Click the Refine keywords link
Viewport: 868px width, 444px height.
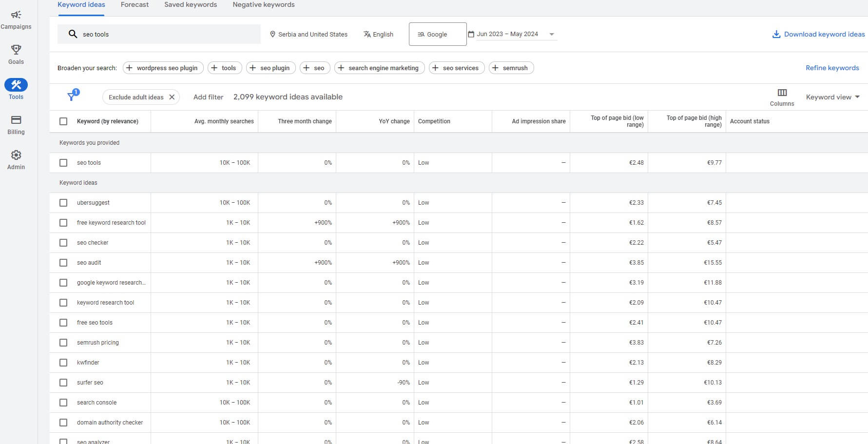[832, 68]
